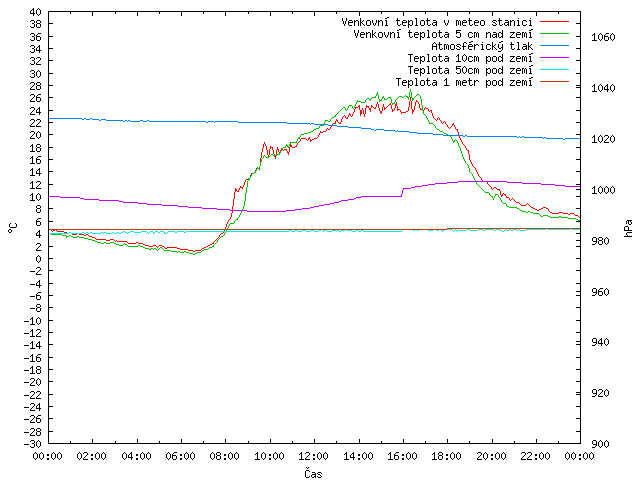Click the '−10' temperature axis label
Image resolution: width=640 pixels, height=480 pixels.
(x=32, y=321)
